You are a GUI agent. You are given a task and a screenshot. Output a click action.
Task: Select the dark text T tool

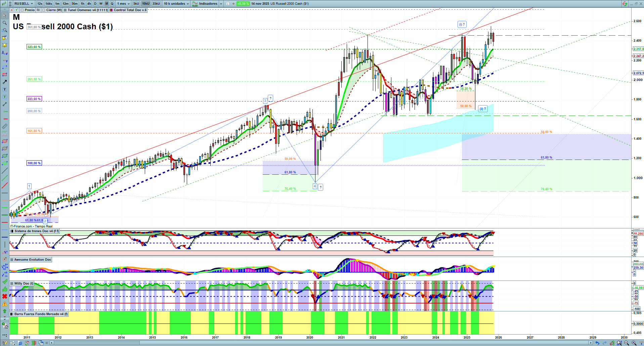[5, 89]
